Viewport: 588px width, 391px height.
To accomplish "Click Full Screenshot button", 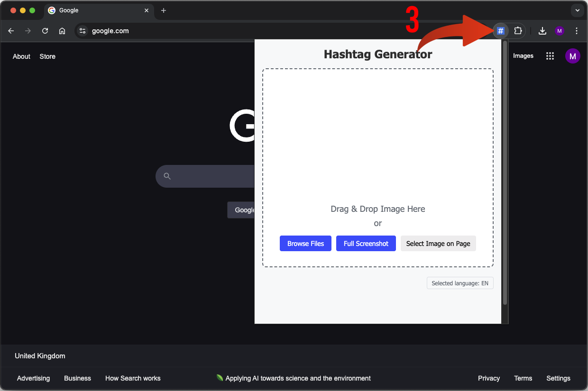I will tap(366, 244).
